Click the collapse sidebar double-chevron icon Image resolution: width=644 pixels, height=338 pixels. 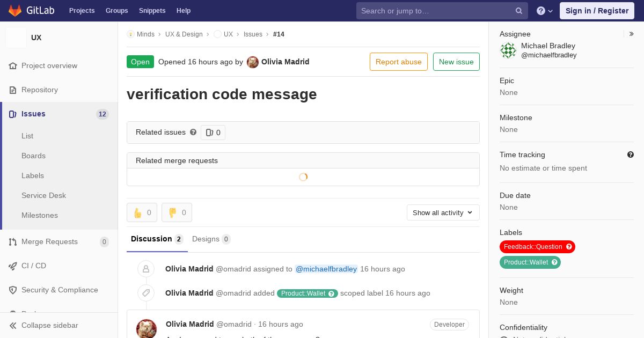point(13,325)
